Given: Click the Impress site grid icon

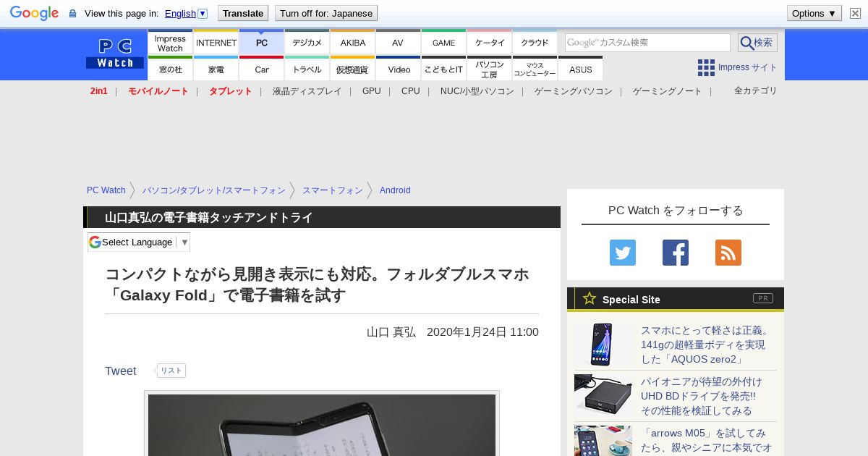Looking at the screenshot, I should [706, 67].
